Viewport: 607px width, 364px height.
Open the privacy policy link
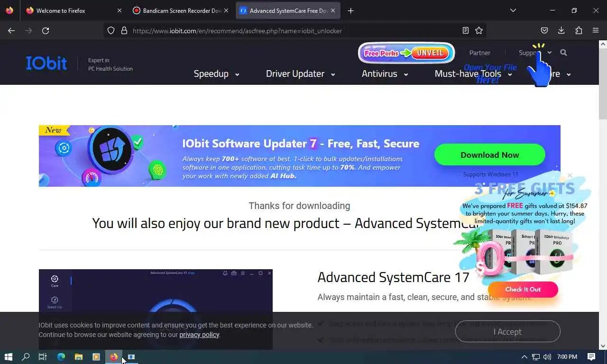(x=199, y=335)
